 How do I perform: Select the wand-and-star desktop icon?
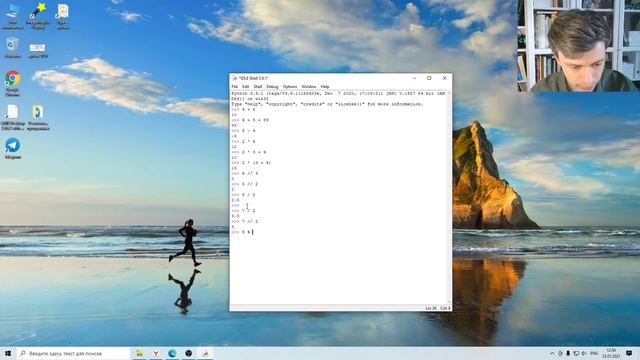38,17
